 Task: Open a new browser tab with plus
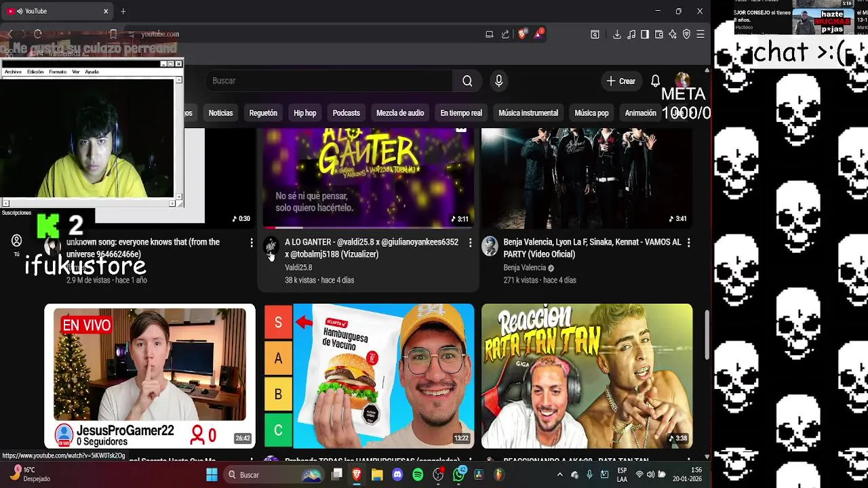click(x=123, y=12)
